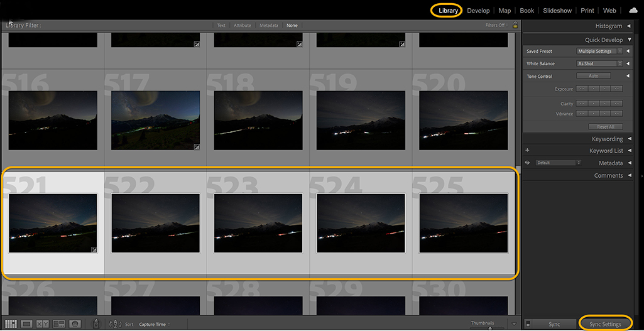Toggle the Auto Sync switch beside Sync

528,324
